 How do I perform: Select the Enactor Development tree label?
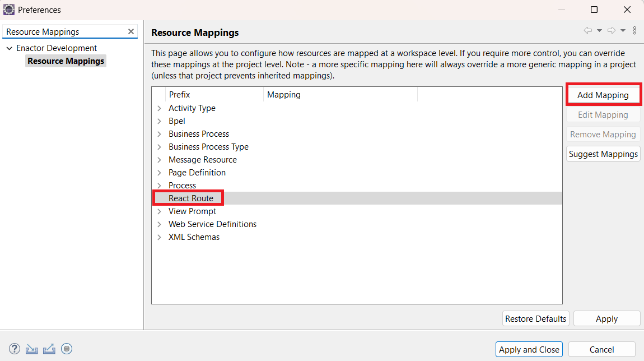click(x=56, y=48)
